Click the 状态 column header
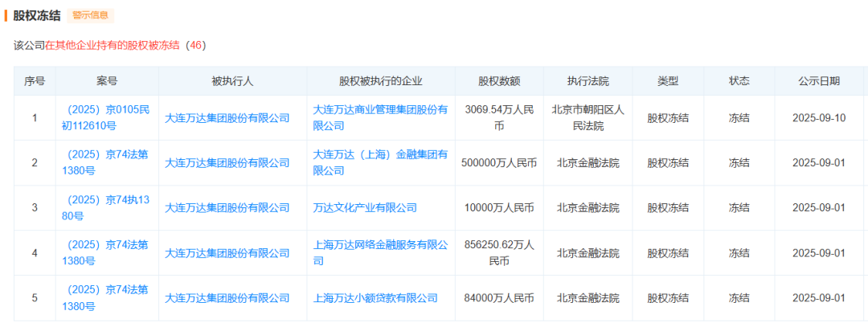Viewport: 868px width, 323px height. (x=739, y=80)
